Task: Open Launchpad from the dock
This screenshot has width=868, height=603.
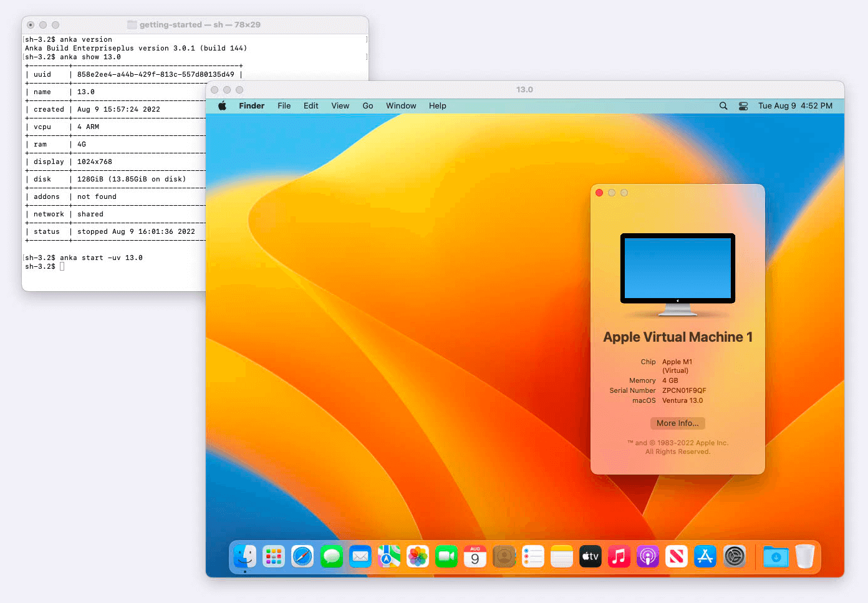Action: point(274,556)
